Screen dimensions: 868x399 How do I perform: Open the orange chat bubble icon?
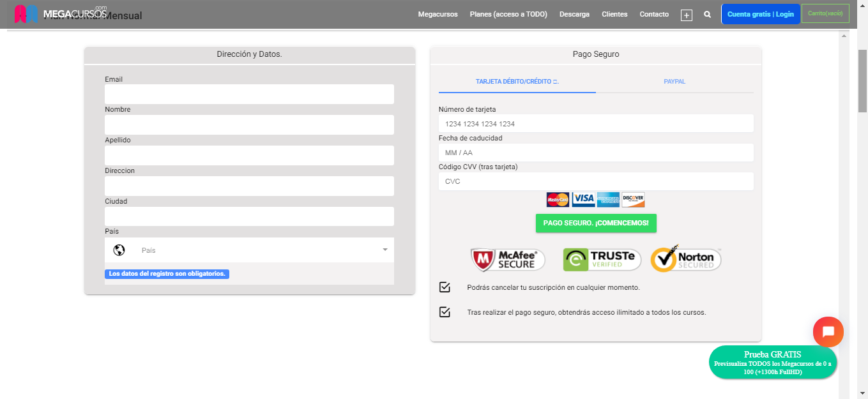pyautogui.click(x=828, y=332)
